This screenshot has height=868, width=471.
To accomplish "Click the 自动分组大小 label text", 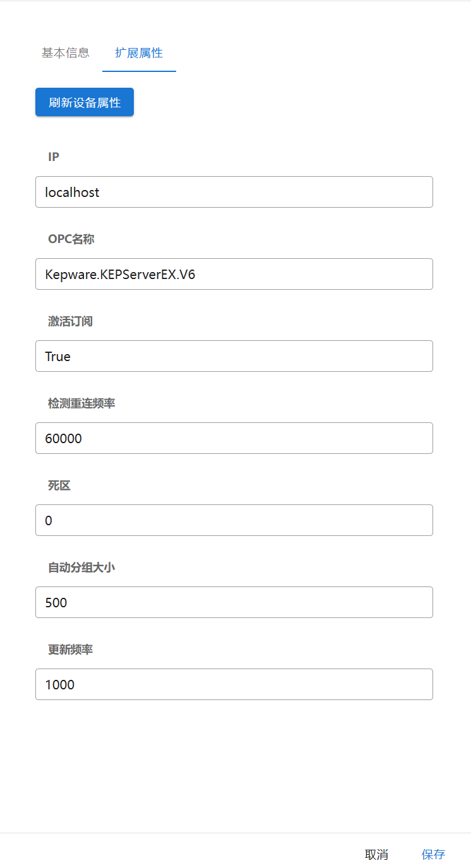I will tap(81, 568).
